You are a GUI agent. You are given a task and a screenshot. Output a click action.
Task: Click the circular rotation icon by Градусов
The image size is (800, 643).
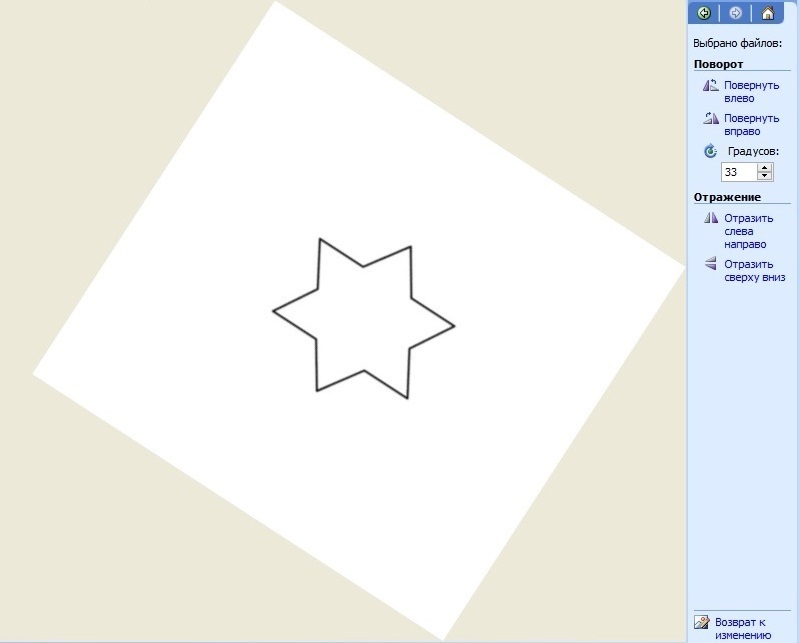click(710, 151)
